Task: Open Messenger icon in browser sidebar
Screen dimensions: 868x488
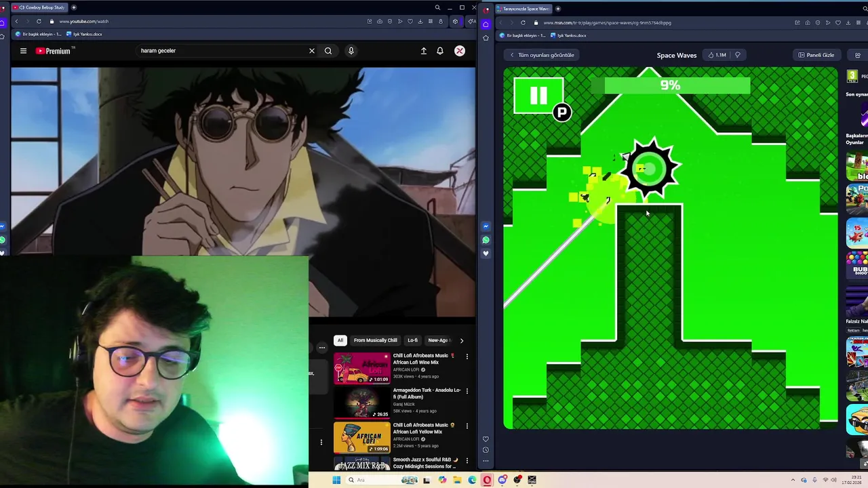Action: coord(486,226)
